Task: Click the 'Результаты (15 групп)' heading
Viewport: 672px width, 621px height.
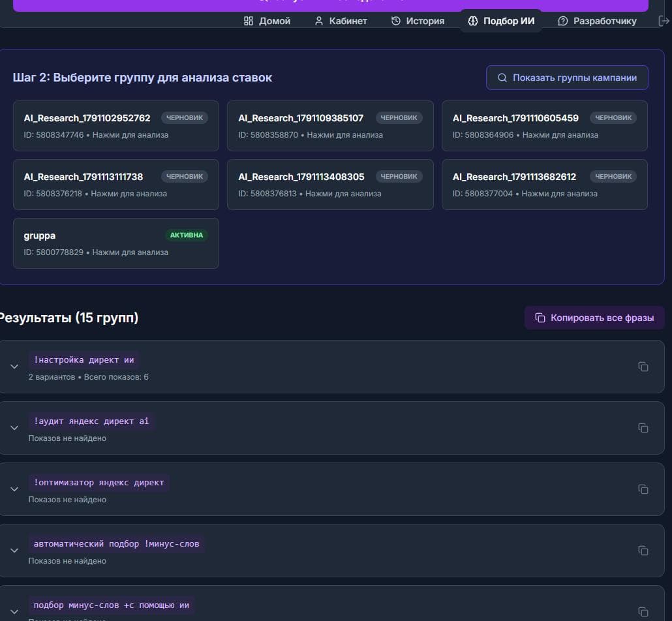Action: click(69, 318)
